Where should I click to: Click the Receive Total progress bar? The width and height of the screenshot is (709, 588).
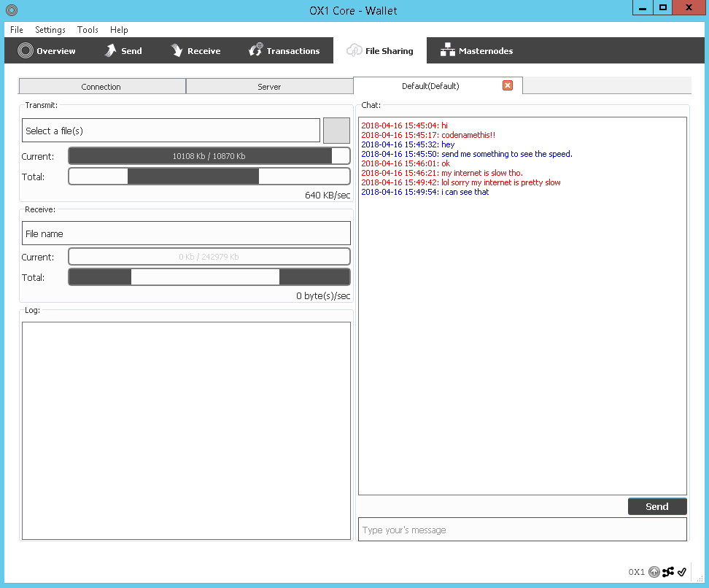click(x=209, y=276)
